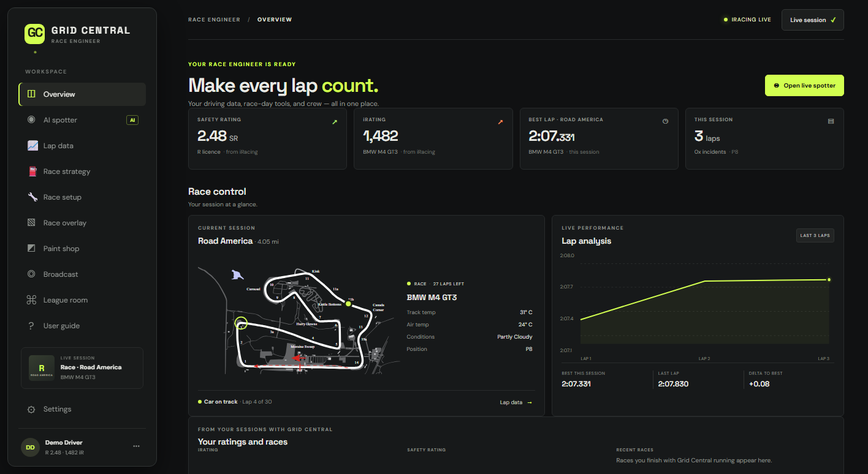This screenshot has height=474, width=868.
Task: Click the 31° C track temp value
Action: pos(526,312)
